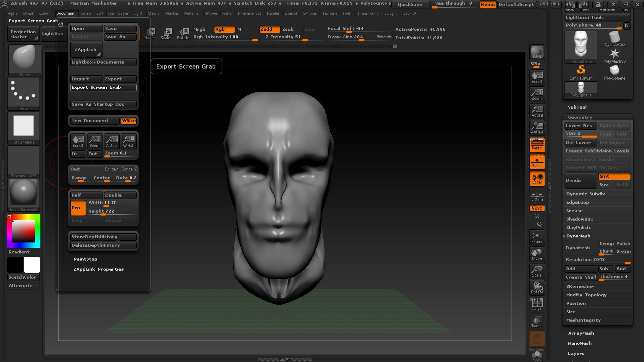
Task: Expand the Layers section
Action: [576, 354]
